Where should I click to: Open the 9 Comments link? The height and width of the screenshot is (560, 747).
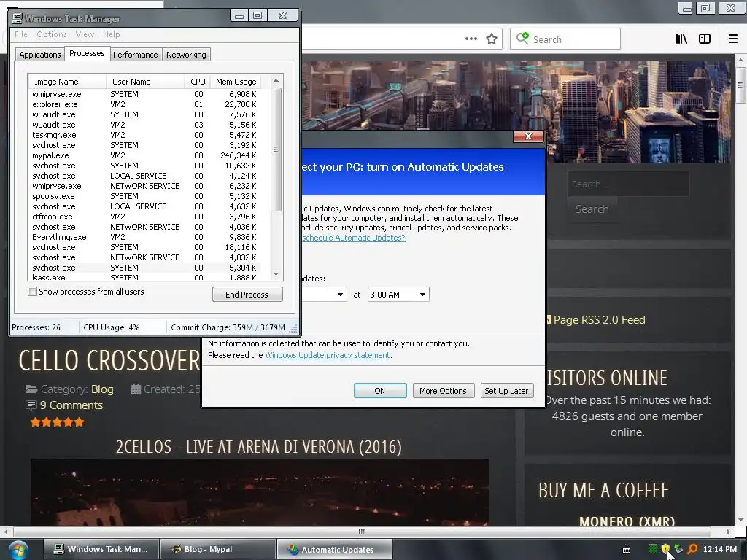[71, 405]
